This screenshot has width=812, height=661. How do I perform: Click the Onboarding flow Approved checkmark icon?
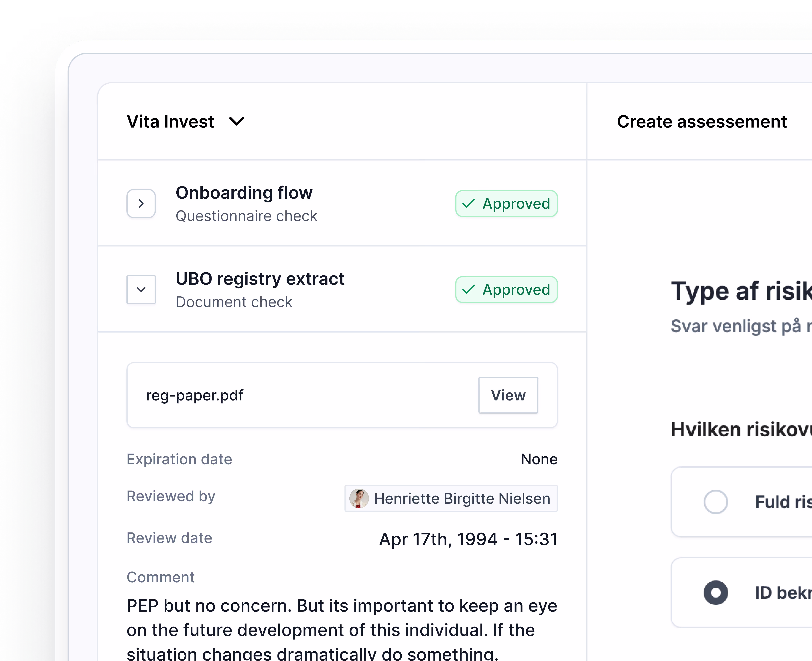(x=468, y=203)
